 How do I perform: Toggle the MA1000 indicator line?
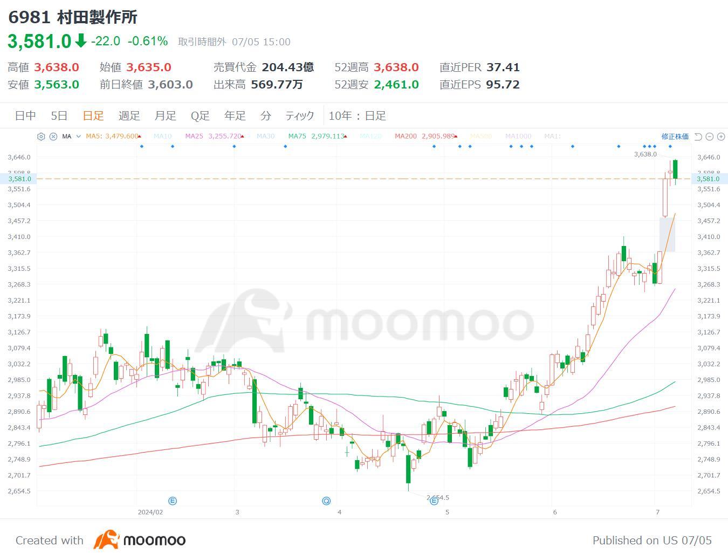coord(518,136)
